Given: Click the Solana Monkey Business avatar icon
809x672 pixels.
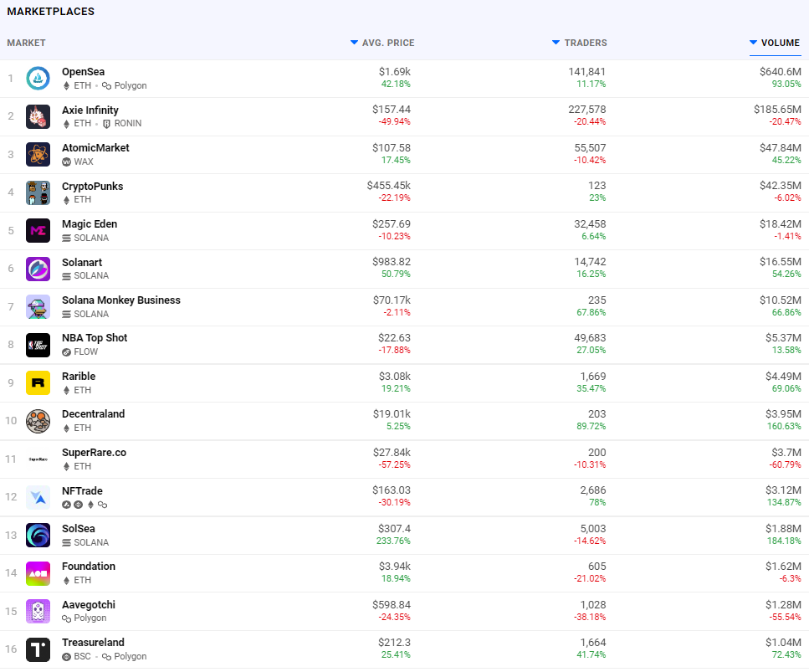Looking at the screenshot, I should coord(38,306).
